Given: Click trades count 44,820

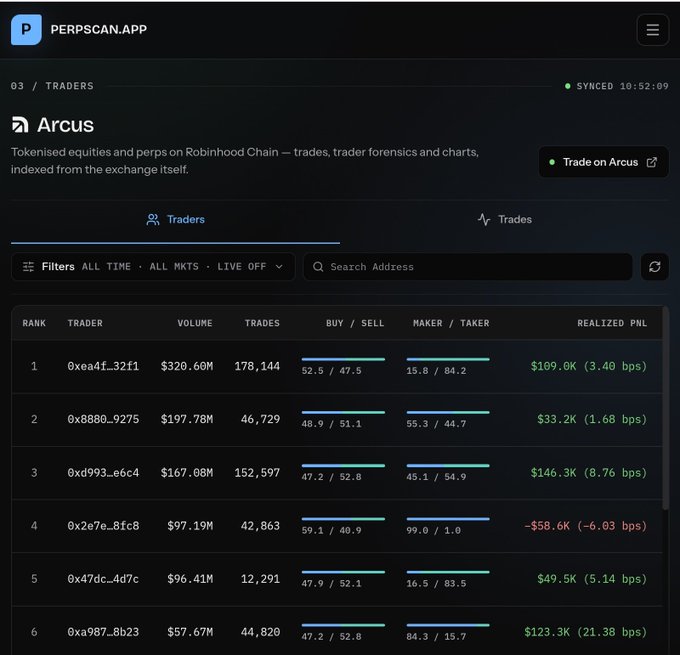Looking at the screenshot, I should tap(260, 632).
